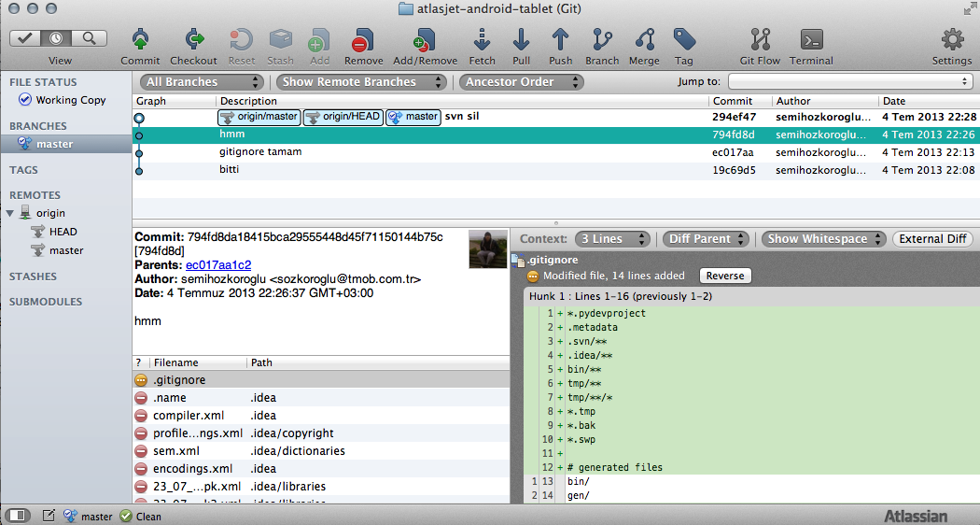This screenshot has width=980, height=525.
Task: Open the Checkout tool
Action: 194,40
